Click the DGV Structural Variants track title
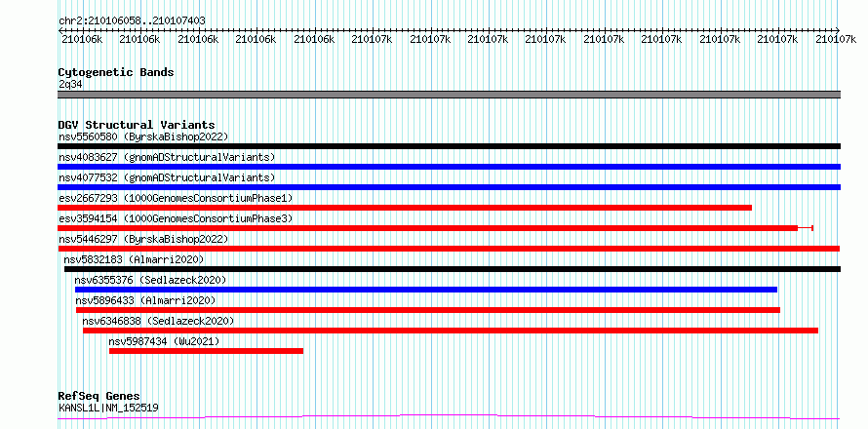This screenshot has width=868, height=429. (x=137, y=125)
